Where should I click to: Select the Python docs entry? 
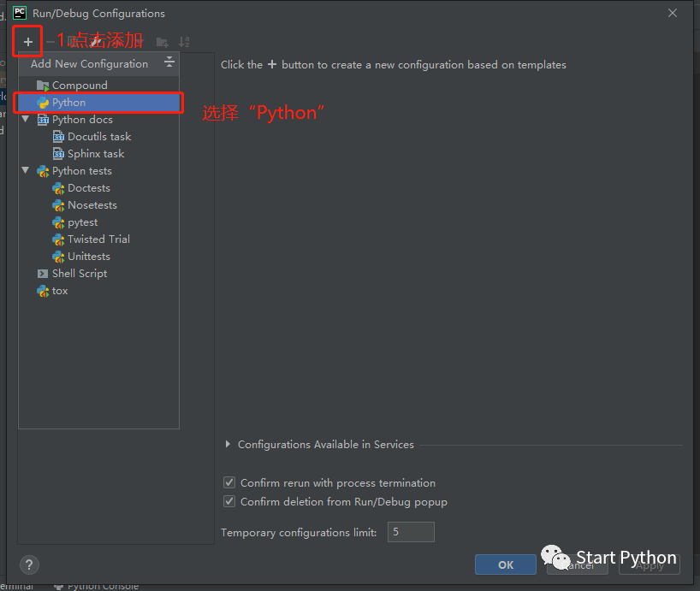pyautogui.click(x=83, y=120)
